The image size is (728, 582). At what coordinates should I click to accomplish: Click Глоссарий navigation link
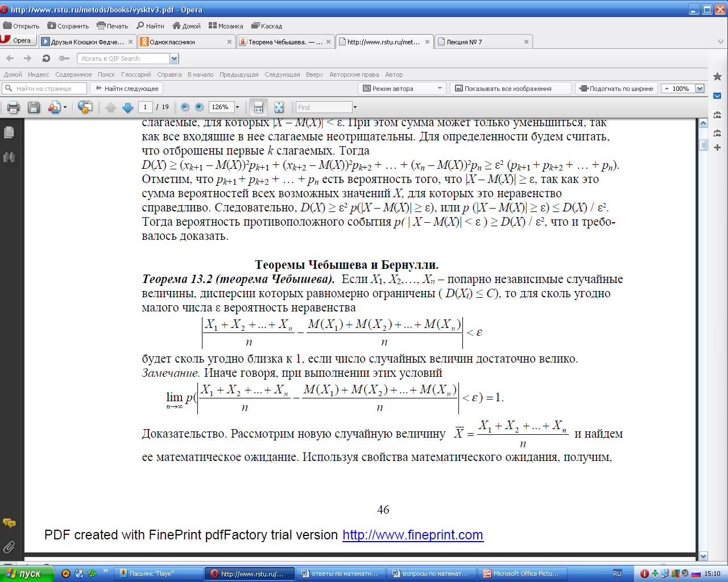[136, 74]
